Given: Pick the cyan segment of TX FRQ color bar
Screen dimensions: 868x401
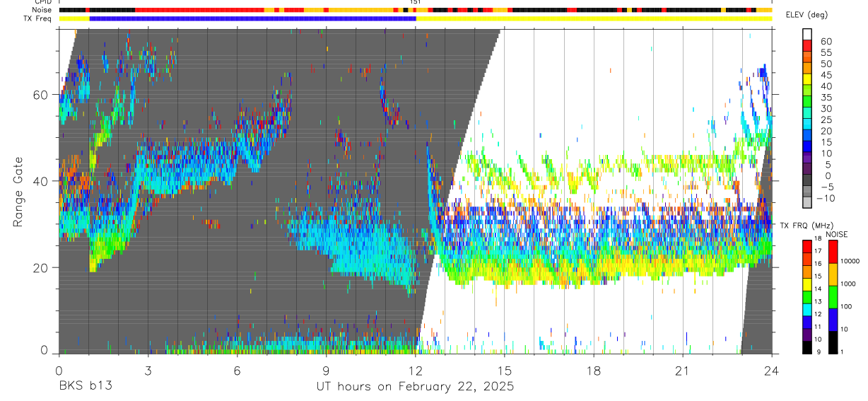Looking at the screenshot, I should [x=807, y=309].
